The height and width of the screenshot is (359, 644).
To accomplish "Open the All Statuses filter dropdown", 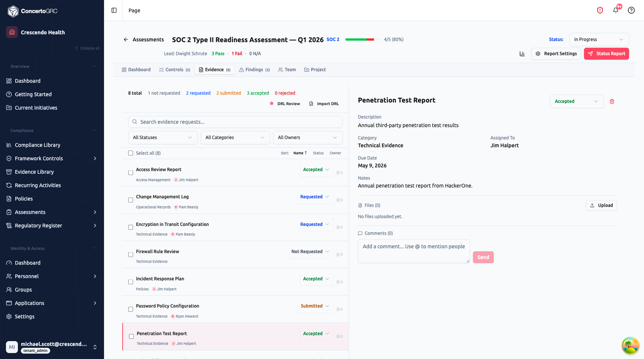I will tap(163, 138).
